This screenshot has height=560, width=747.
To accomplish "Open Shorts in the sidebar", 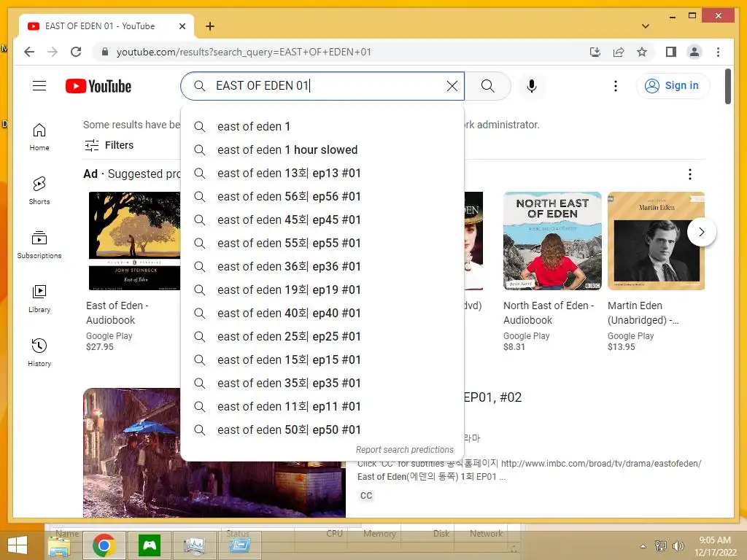I will pos(39,190).
